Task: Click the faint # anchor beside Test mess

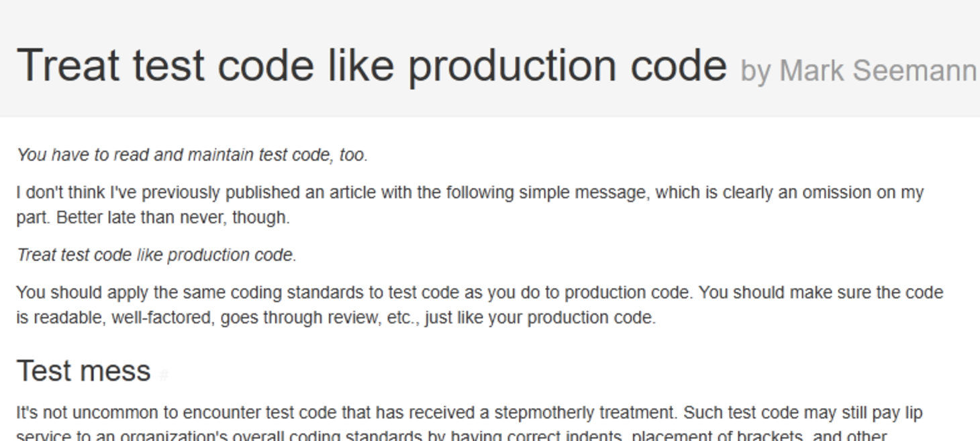Action: tap(163, 376)
